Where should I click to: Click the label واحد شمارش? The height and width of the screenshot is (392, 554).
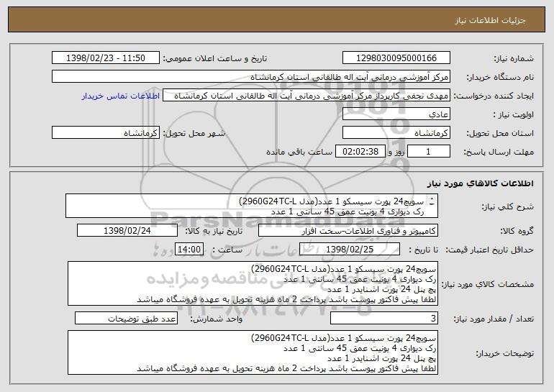pyautogui.click(x=217, y=319)
